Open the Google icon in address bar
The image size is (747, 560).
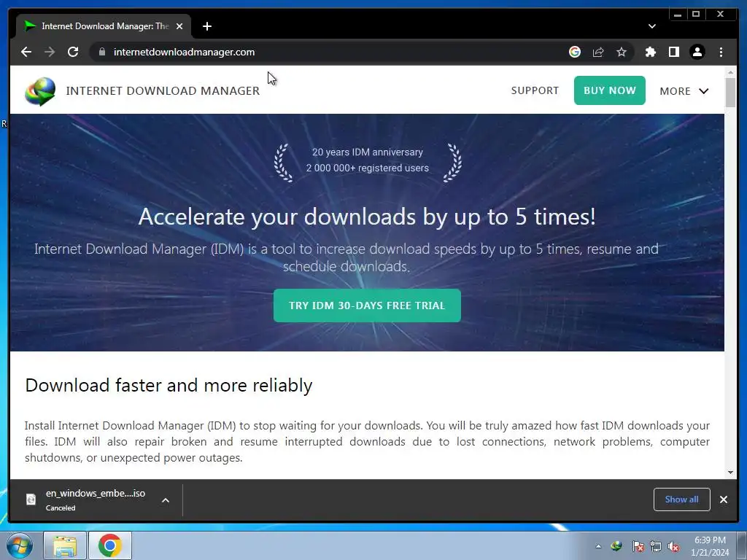click(575, 52)
